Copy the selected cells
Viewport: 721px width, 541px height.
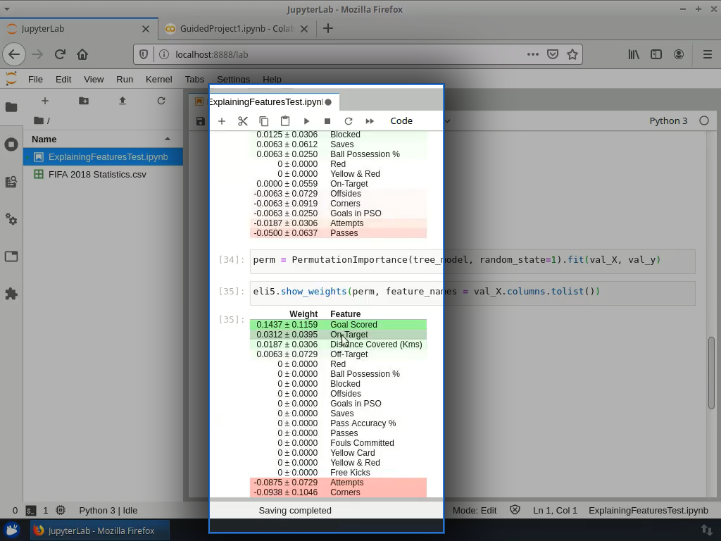[263, 121]
